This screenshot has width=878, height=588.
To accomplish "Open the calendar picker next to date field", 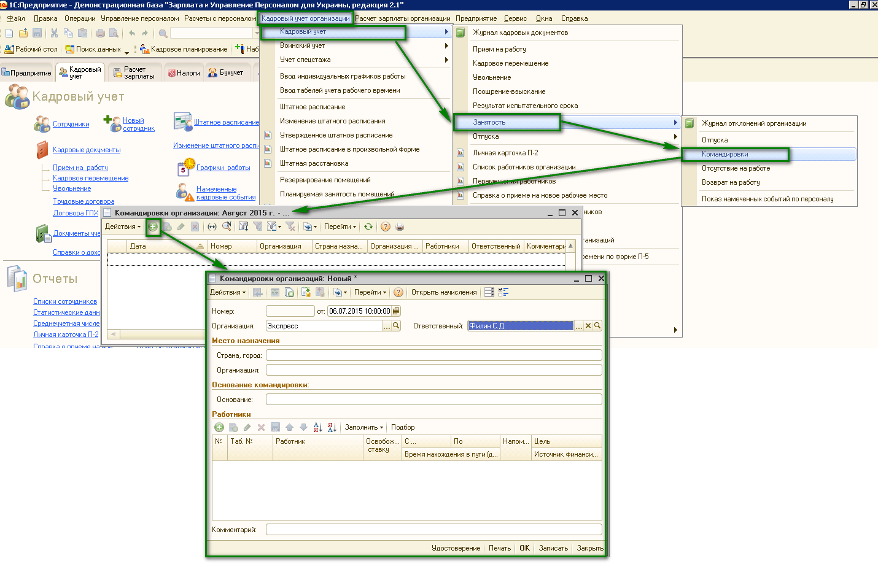I will [396, 311].
